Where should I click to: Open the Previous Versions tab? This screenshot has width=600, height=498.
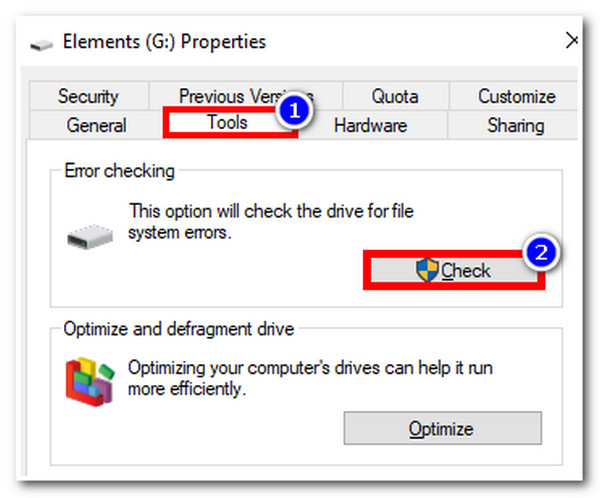(x=246, y=96)
